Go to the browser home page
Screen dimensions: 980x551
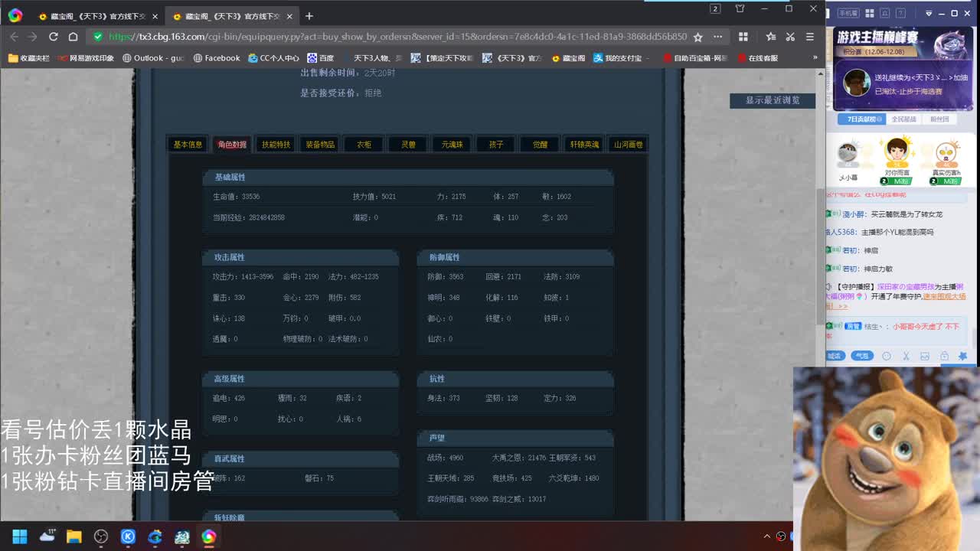[x=73, y=37]
